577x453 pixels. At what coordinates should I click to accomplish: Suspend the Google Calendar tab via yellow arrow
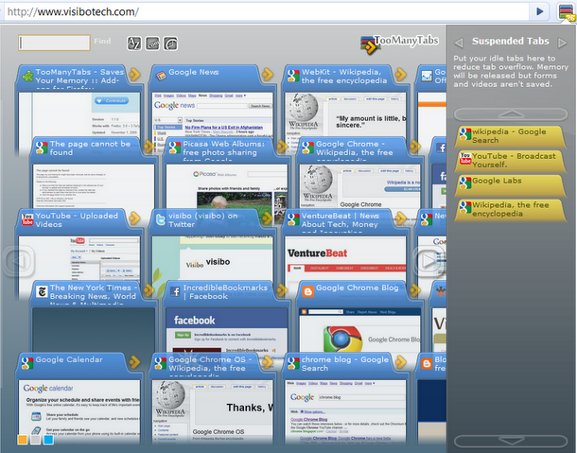(x=135, y=362)
